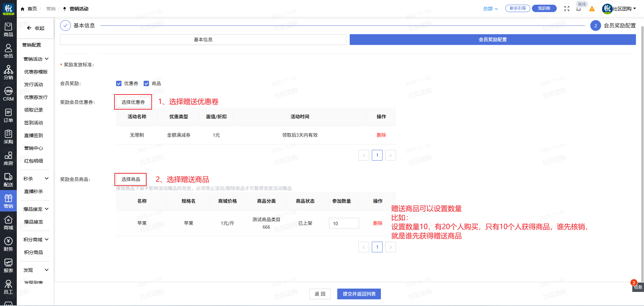This screenshot has height=306, width=644.
Task: Expand the 总部 dropdown in header
Action: [490, 9]
